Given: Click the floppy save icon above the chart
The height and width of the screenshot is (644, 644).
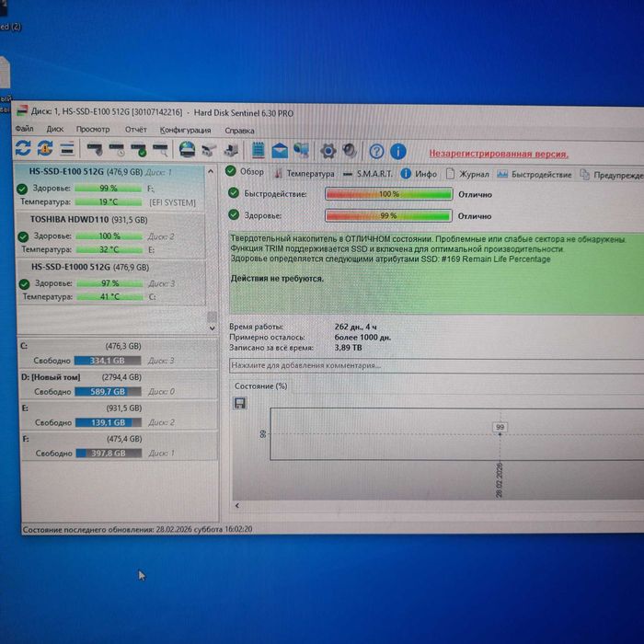Looking at the screenshot, I should pos(240,403).
